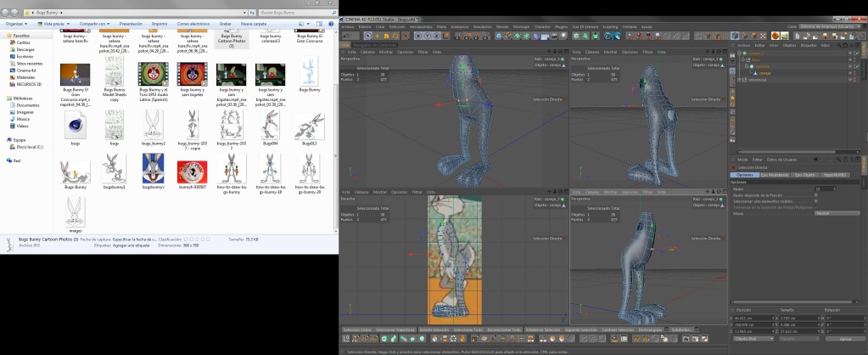Toggle the green enable check of simetría
The width and height of the screenshot is (868, 355).
click(x=858, y=66)
